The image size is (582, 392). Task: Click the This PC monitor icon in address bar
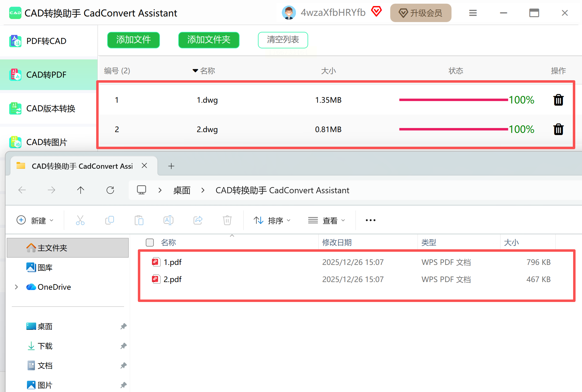(142, 190)
